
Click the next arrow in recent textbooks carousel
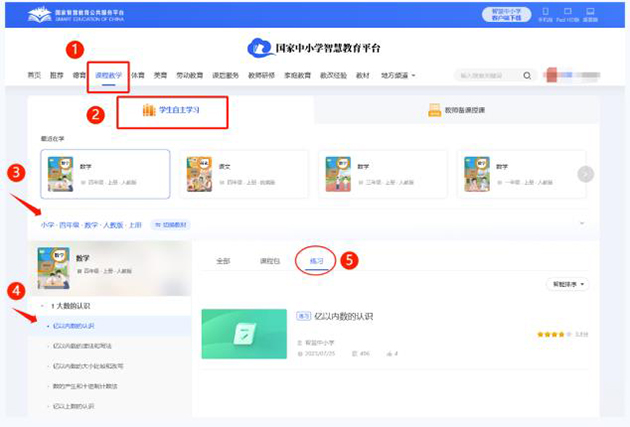[x=586, y=174]
